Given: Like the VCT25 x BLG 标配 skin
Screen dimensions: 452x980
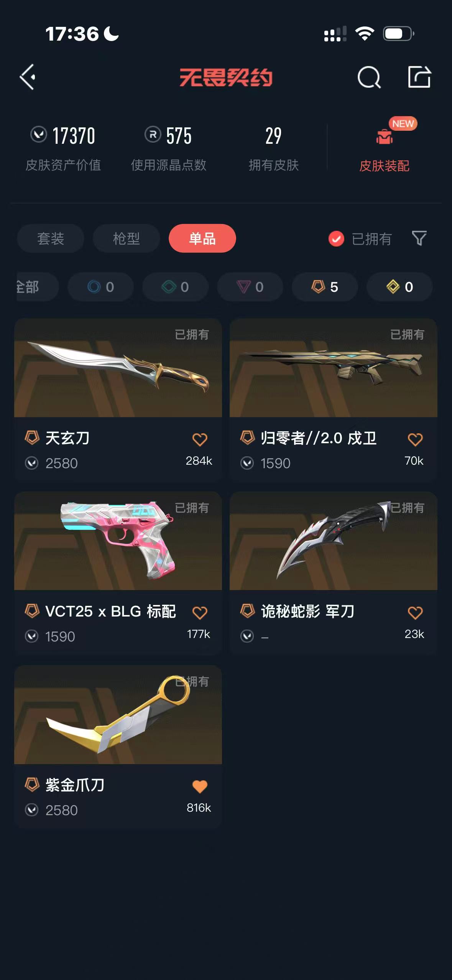Looking at the screenshot, I should click(200, 613).
